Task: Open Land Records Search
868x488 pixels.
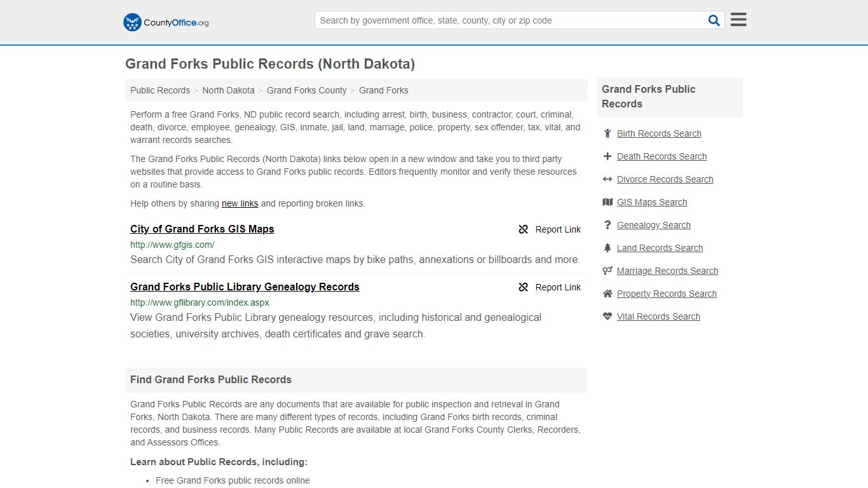Action: coord(660,248)
